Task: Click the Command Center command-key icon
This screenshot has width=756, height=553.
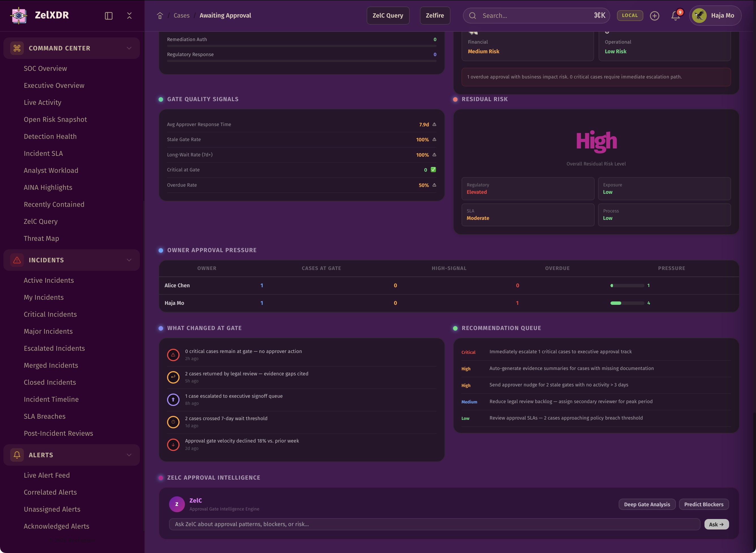Action: 17,48
